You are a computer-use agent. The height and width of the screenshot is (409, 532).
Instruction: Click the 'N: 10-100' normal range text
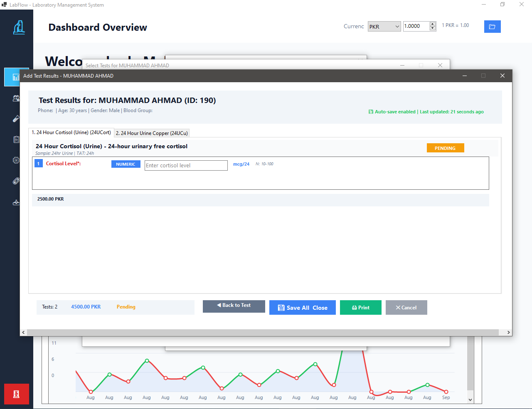[x=264, y=164]
